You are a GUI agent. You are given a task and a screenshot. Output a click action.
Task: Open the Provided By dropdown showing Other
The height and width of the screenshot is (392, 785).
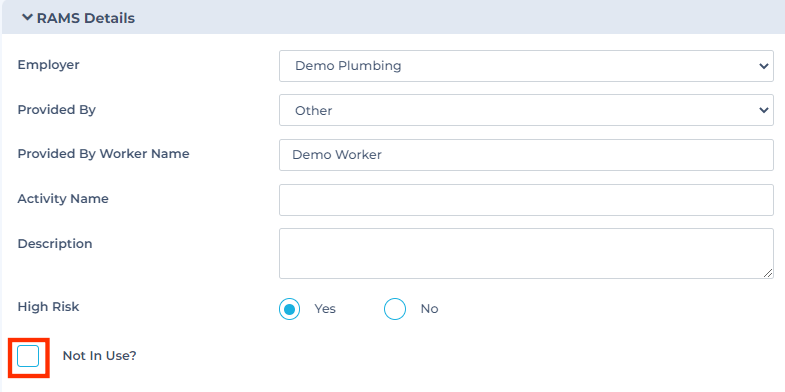click(x=526, y=110)
